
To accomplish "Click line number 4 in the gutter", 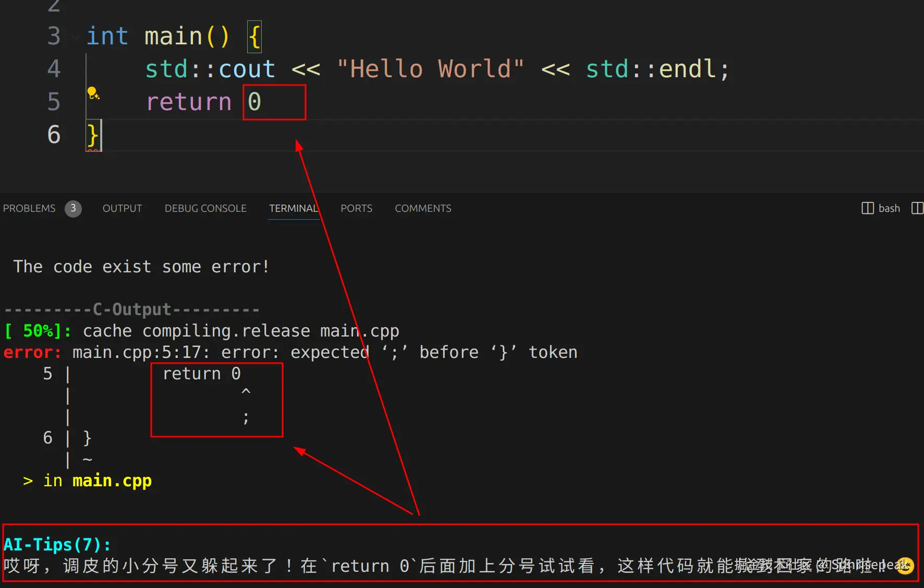I will tap(54, 69).
